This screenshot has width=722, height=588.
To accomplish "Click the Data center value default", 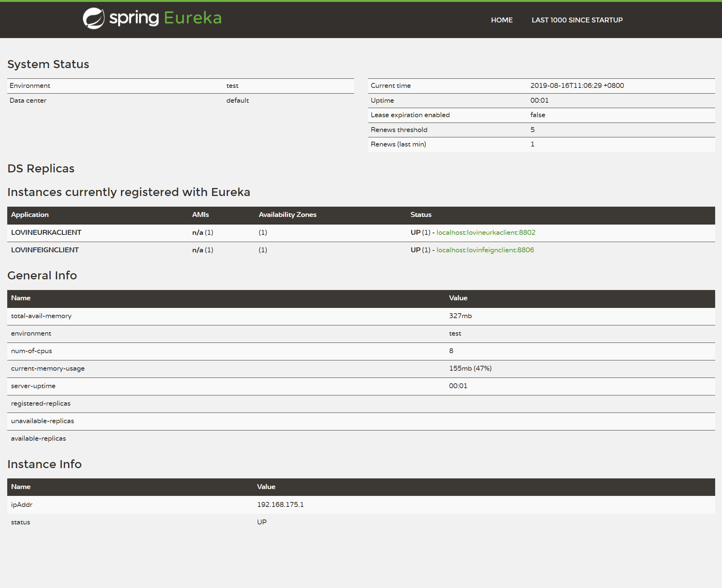I will pyautogui.click(x=237, y=100).
